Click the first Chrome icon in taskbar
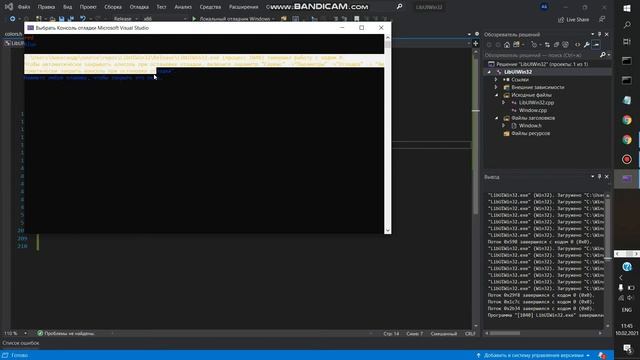Screen dimensions: 640x360 [x=627, y=120]
